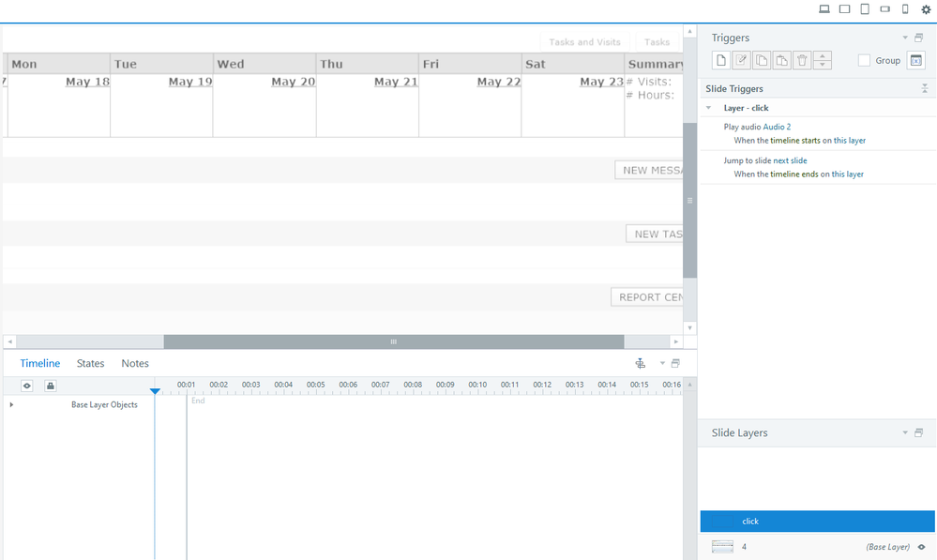Click stage horizontal scrollbar thumb
937x560 pixels.
click(x=394, y=341)
